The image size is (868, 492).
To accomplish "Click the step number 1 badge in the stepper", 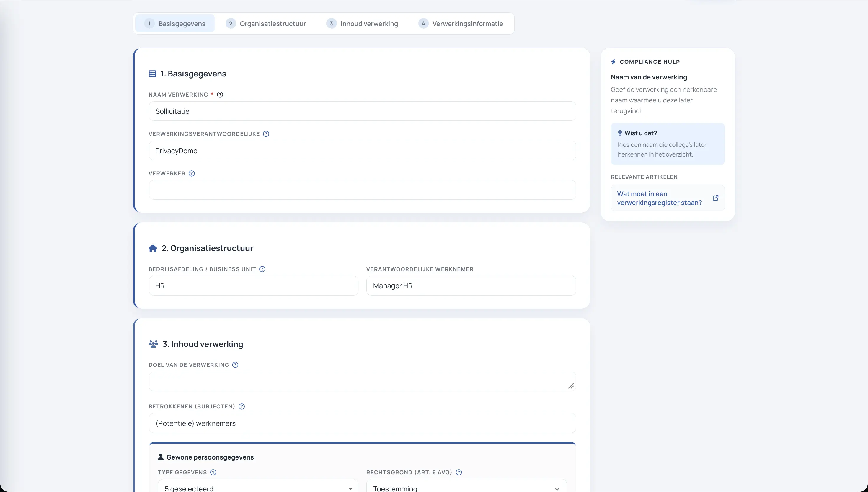I will coord(149,23).
